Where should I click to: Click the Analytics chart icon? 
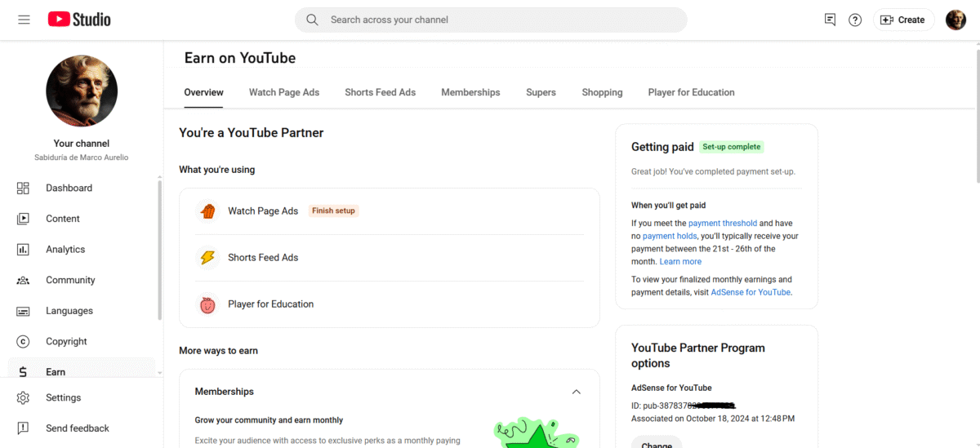point(23,250)
